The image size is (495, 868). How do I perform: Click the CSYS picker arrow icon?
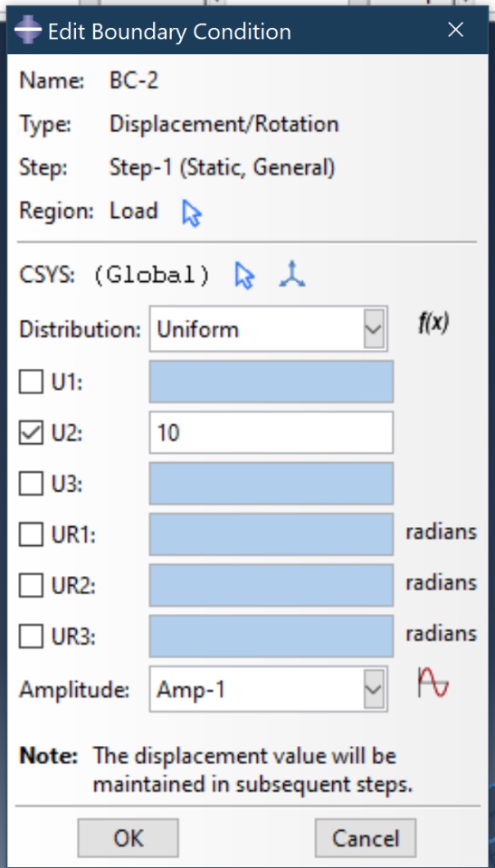[244, 276]
